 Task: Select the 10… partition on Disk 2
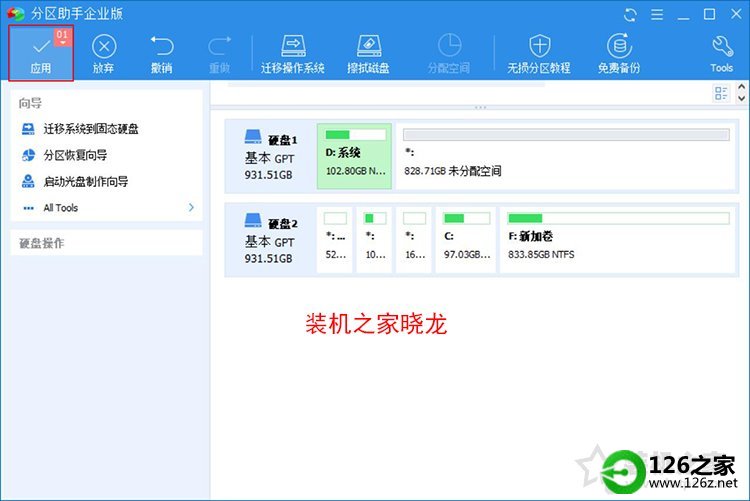point(375,240)
